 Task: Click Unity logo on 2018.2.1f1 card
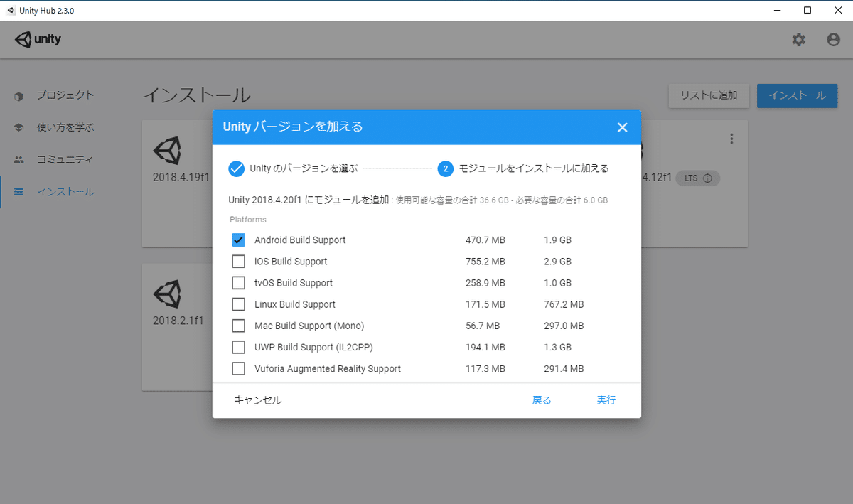tap(167, 293)
